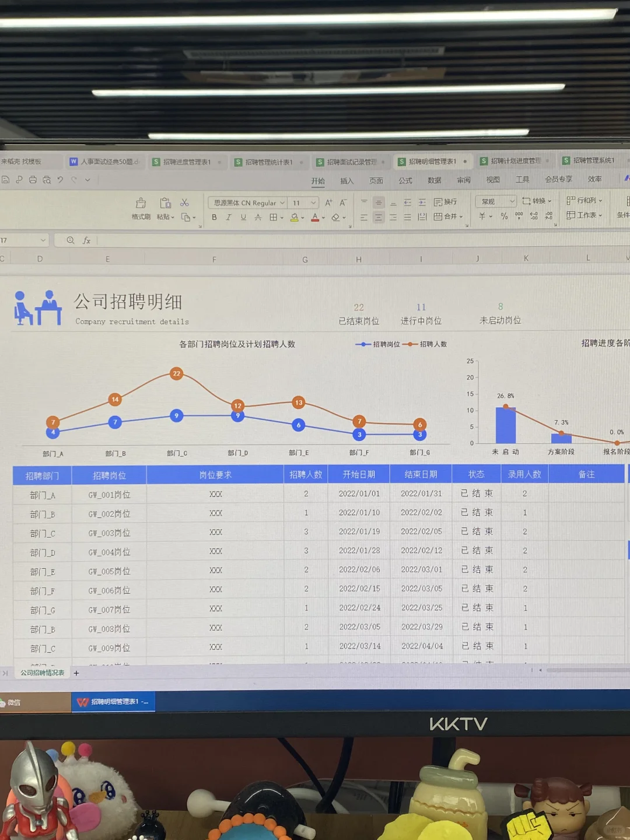
Task: Select the 公司招聘情况表 sheet tab
Action: (42, 673)
